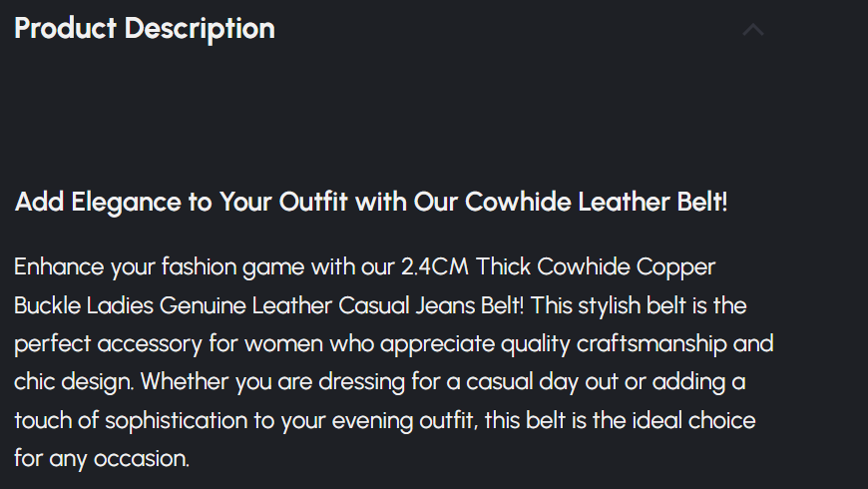Click the word "Buckle" in the paragraph
Screen dimensions: 868x489
click(48, 305)
